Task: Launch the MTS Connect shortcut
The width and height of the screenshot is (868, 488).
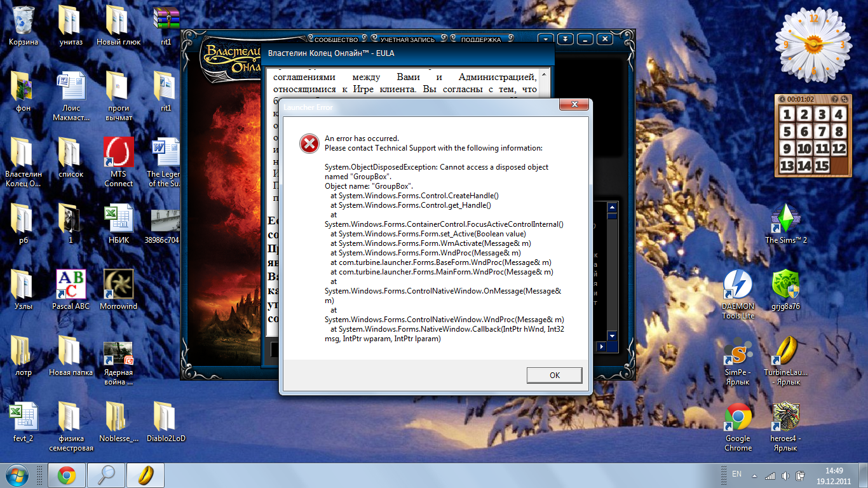Action: coord(118,162)
